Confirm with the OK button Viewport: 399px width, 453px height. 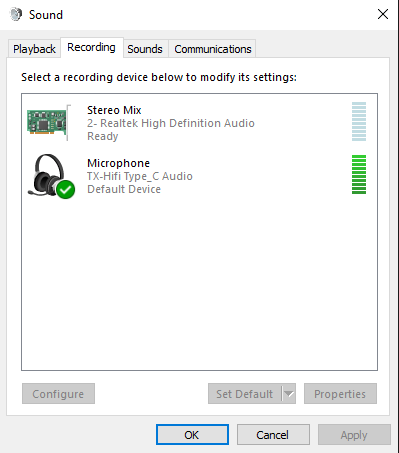(x=192, y=435)
